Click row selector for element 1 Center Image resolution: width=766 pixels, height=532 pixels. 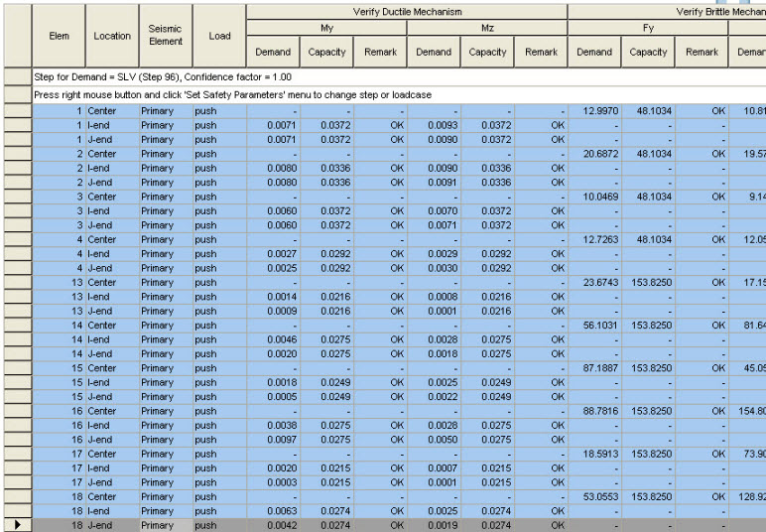pos(16,111)
